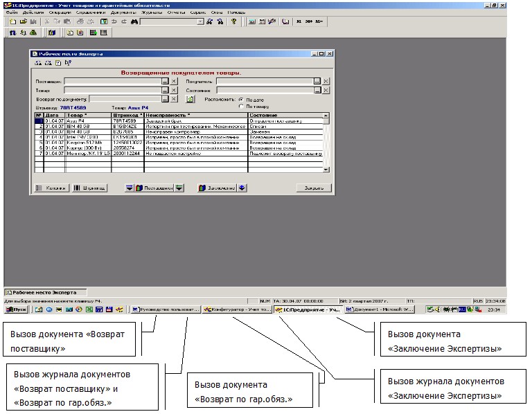Click the X button next to Покупатель field
This screenshot has width=532, height=414.
point(326,81)
